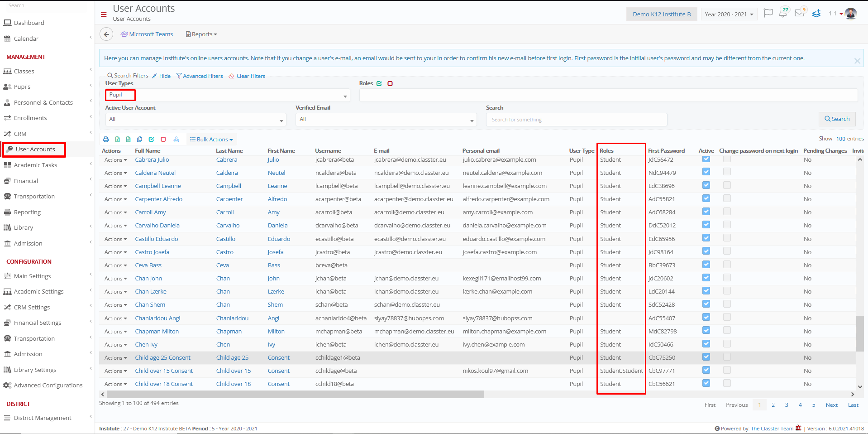Go to Next page of results

pyautogui.click(x=831, y=405)
